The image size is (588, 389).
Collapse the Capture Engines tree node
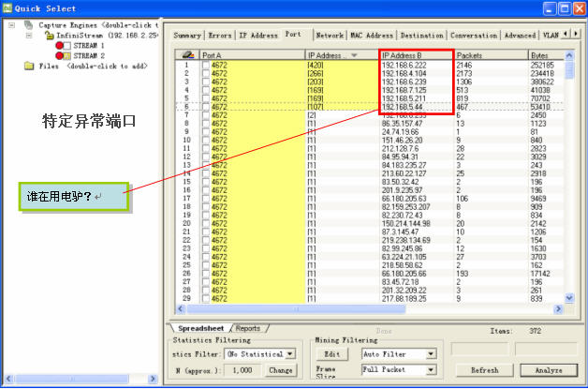12,24
